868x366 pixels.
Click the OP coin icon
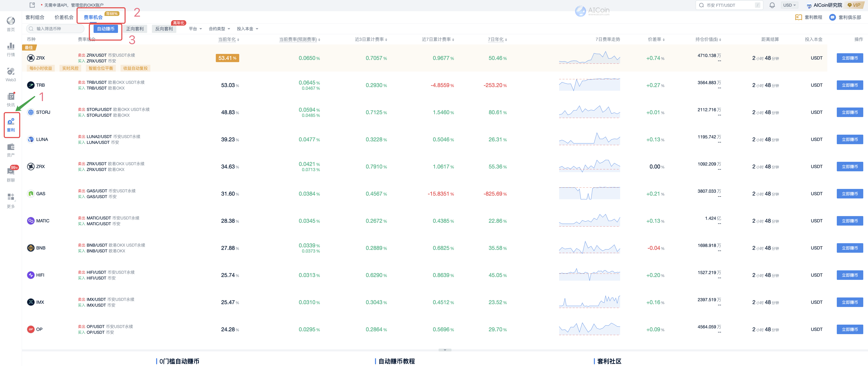pos(31,329)
